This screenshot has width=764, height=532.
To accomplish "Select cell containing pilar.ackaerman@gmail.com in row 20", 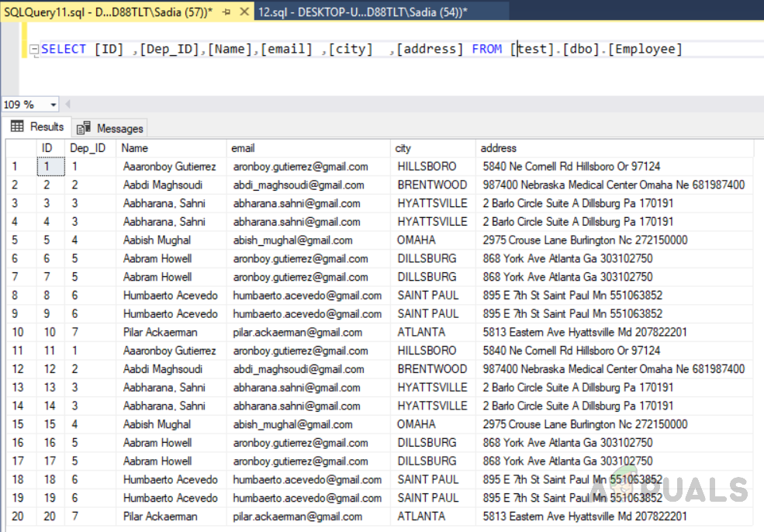I will pos(298,516).
